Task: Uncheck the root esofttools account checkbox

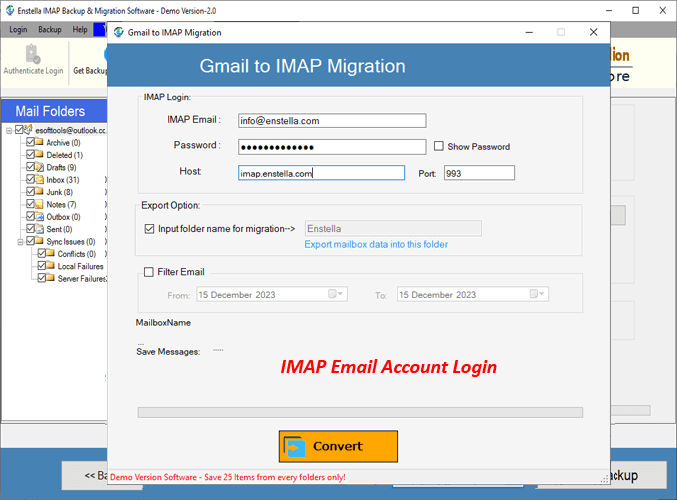Action: pyautogui.click(x=19, y=130)
